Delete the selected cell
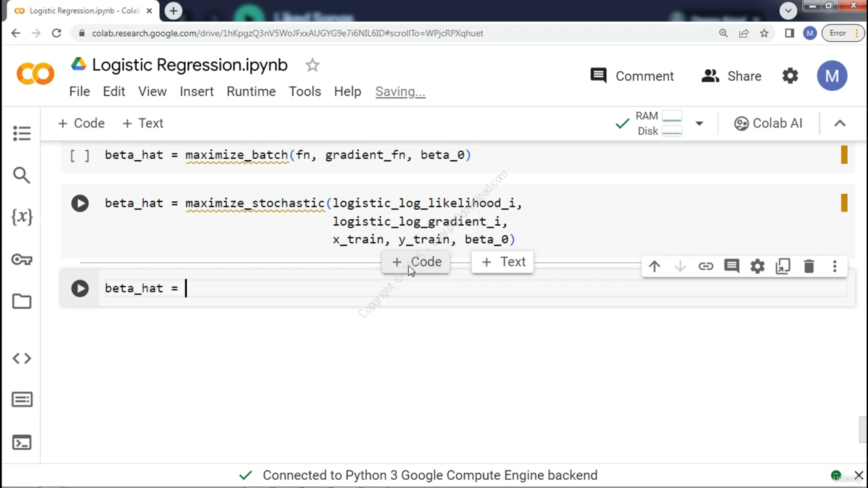868x488 pixels. point(809,266)
